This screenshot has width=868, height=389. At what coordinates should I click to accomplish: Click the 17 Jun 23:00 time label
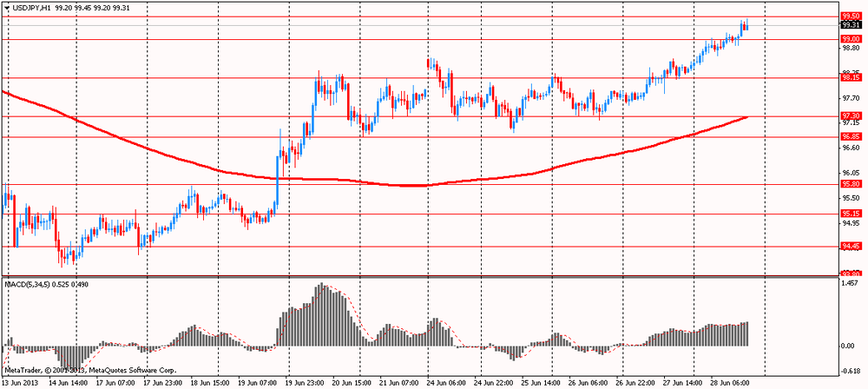164,382
